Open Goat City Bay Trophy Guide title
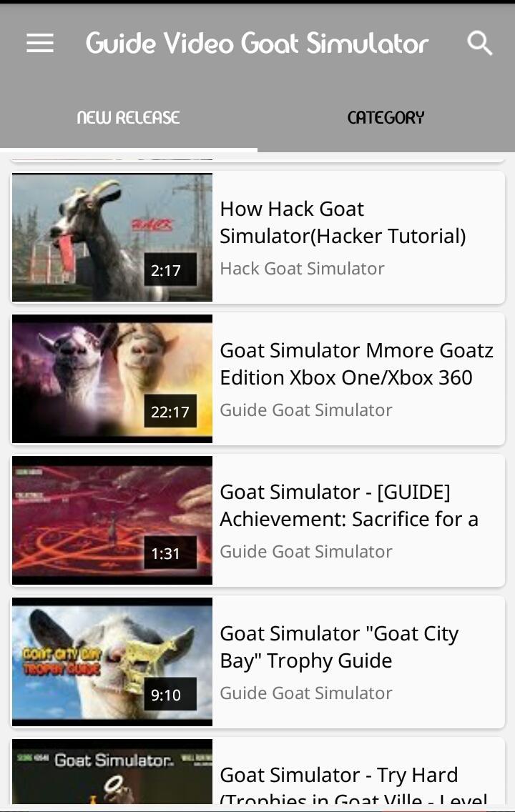 [x=339, y=647]
